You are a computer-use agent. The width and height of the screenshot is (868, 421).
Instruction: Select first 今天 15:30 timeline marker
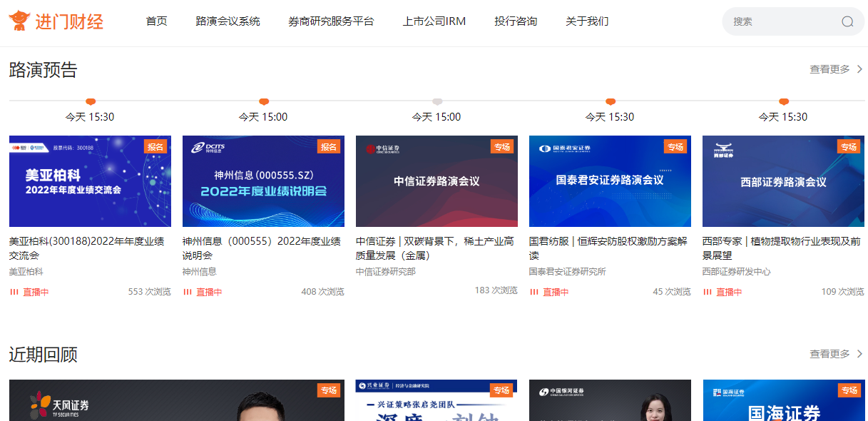point(91,101)
